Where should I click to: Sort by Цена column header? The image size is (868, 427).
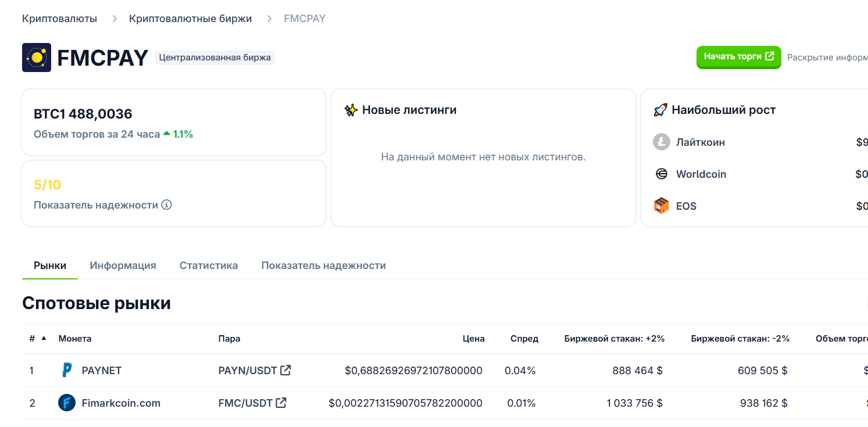point(474,338)
